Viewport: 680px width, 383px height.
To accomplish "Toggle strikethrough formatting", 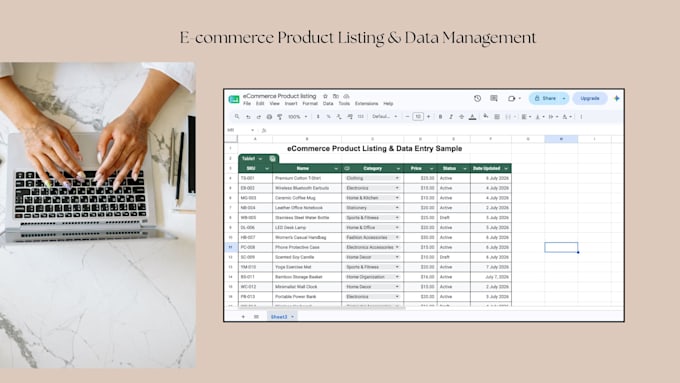I will coord(461,117).
